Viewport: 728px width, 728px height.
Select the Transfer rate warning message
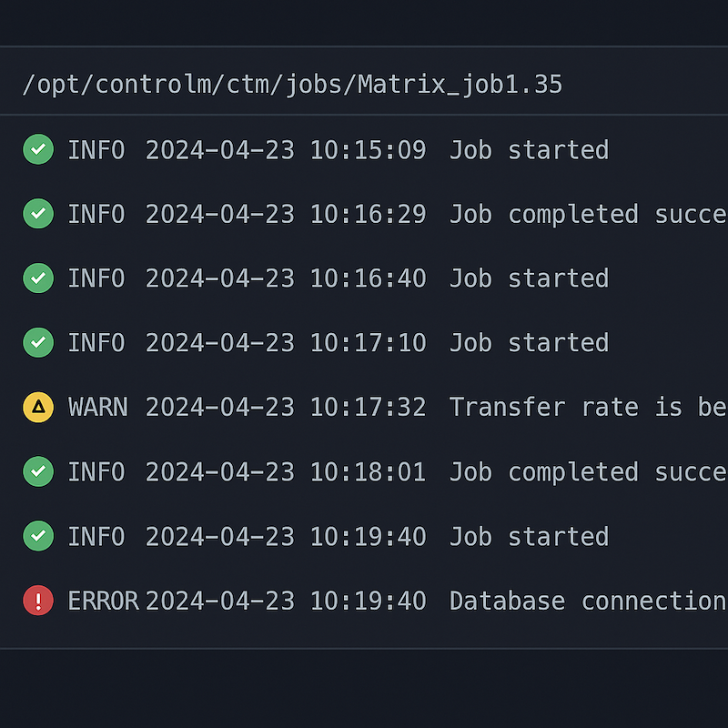(x=587, y=407)
